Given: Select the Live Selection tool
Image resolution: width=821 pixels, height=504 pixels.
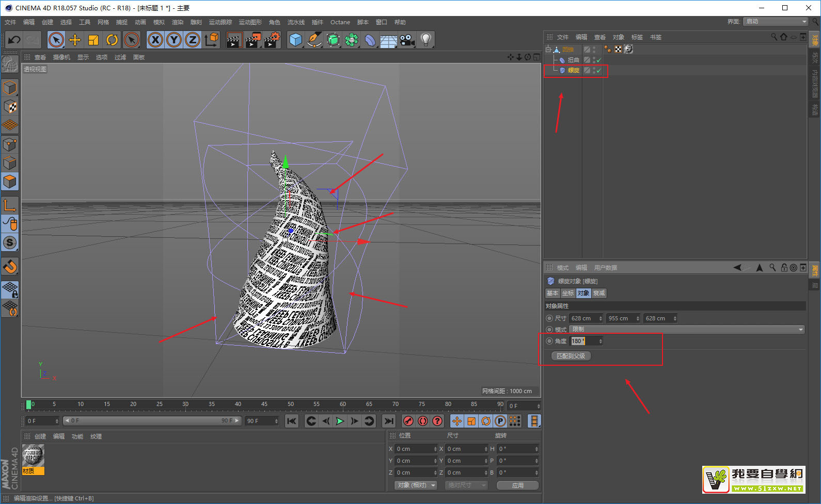Looking at the screenshot, I should coord(56,40).
